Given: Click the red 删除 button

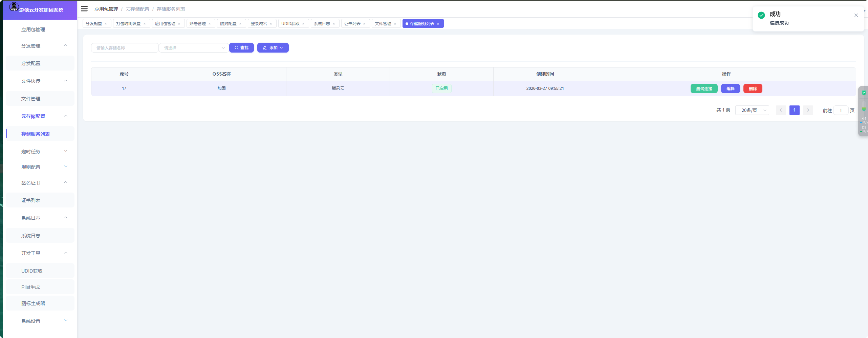Looking at the screenshot, I should pos(753,88).
